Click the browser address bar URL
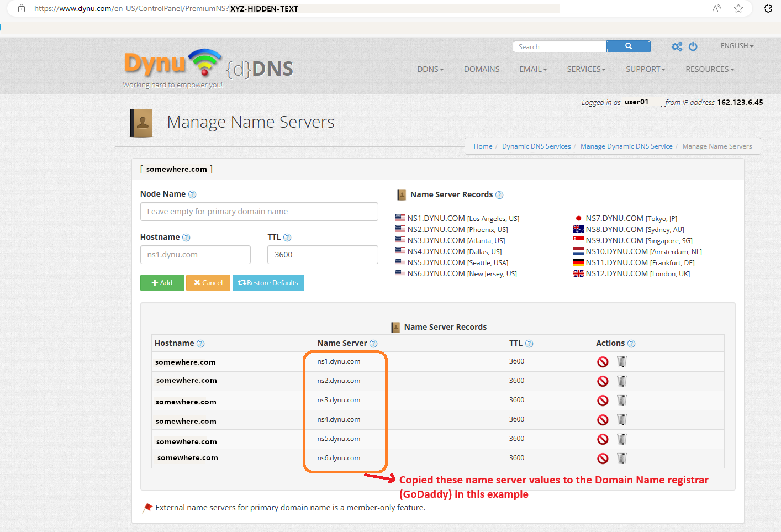781x532 pixels. click(166, 8)
